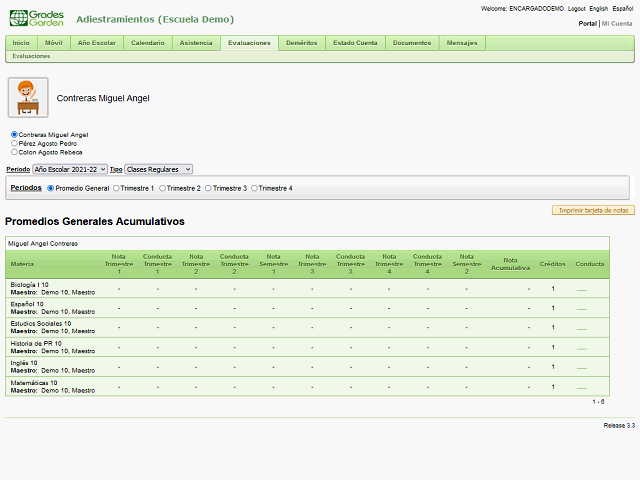Click the Logout link
The image size is (640, 480).
tap(576, 8)
